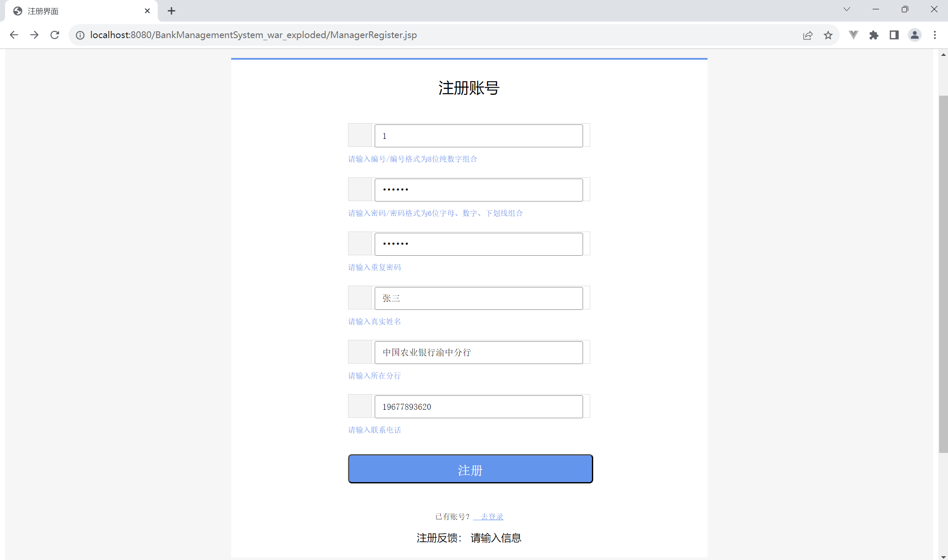Focus the ID number field containing 1
Viewport: 948px width, 560px height.
[478, 136]
